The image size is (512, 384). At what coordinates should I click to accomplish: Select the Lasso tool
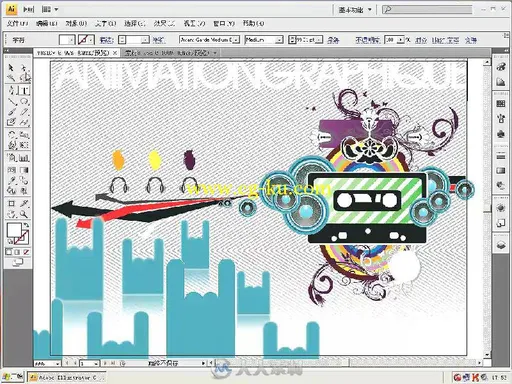[x=24, y=78]
